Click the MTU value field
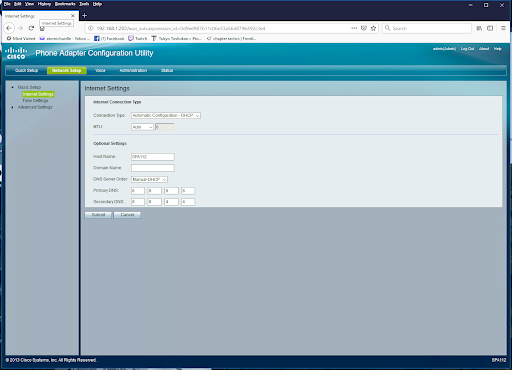The width and height of the screenshot is (512, 370). click(x=164, y=127)
